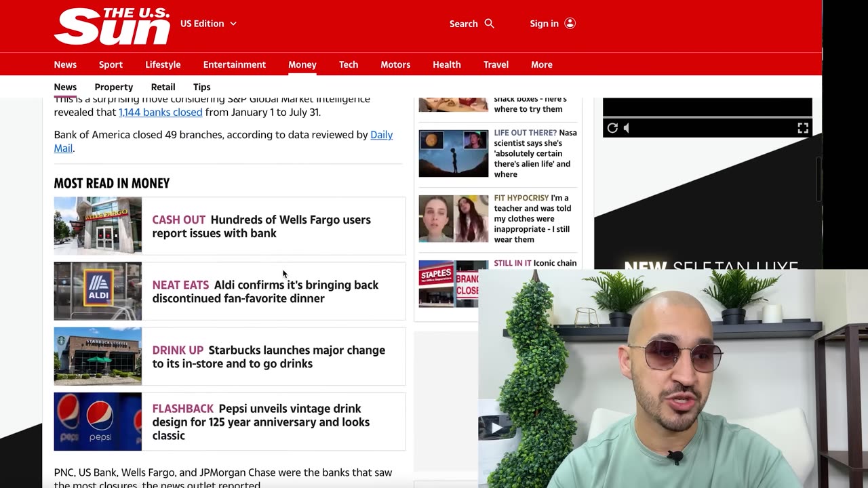The width and height of the screenshot is (868, 488).
Task: Click the alien life story thumbnail
Action: point(453,154)
